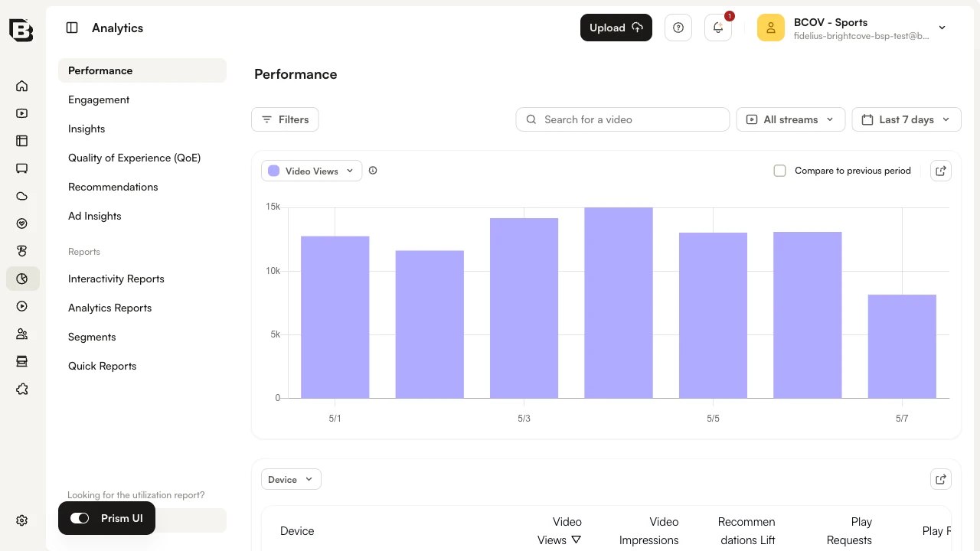Click the magnifier icon in video search
Image resolution: width=980 pixels, height=551 pixels.
pos(531,119)
